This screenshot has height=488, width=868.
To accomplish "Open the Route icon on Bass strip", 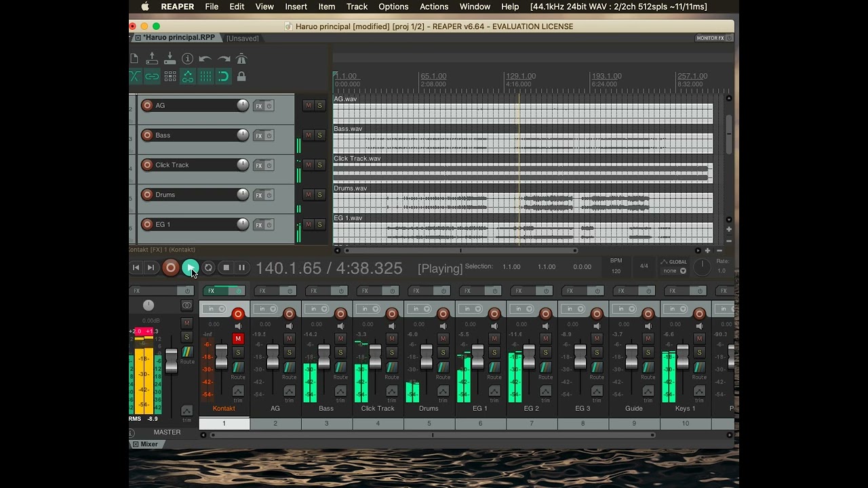I will (x=340, y=367).
